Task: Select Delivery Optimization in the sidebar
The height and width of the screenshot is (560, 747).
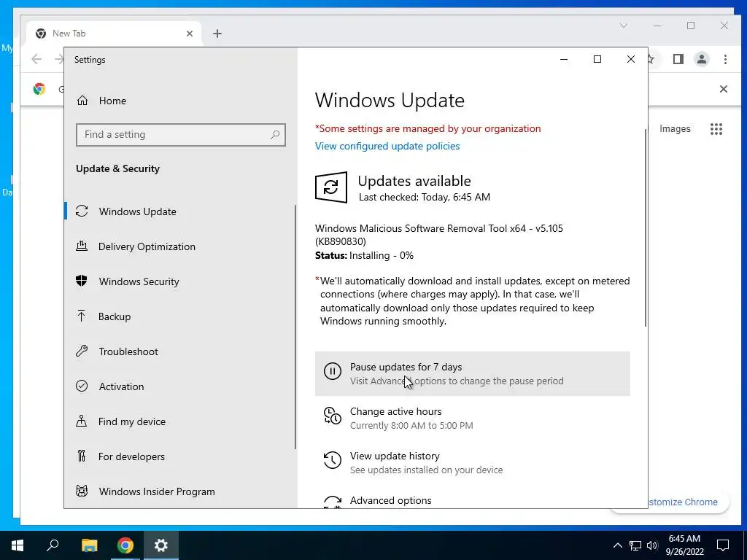Action: 180,246
